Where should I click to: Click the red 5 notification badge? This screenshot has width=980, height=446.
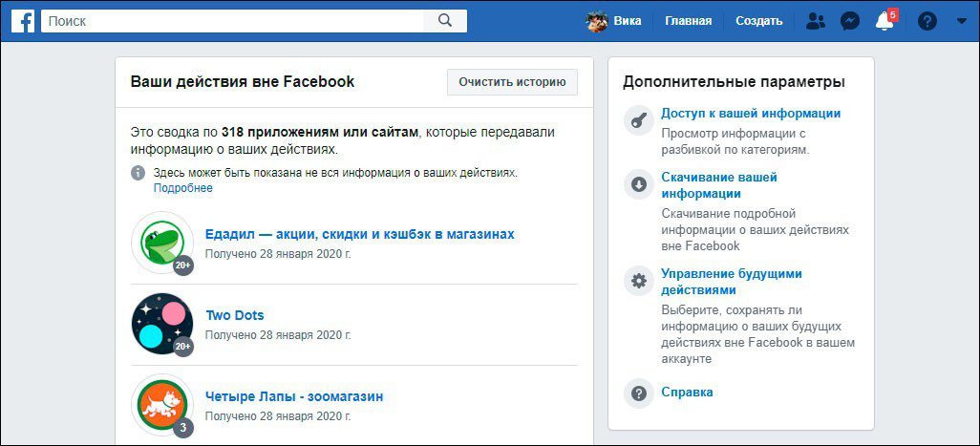tap(893, 14)
